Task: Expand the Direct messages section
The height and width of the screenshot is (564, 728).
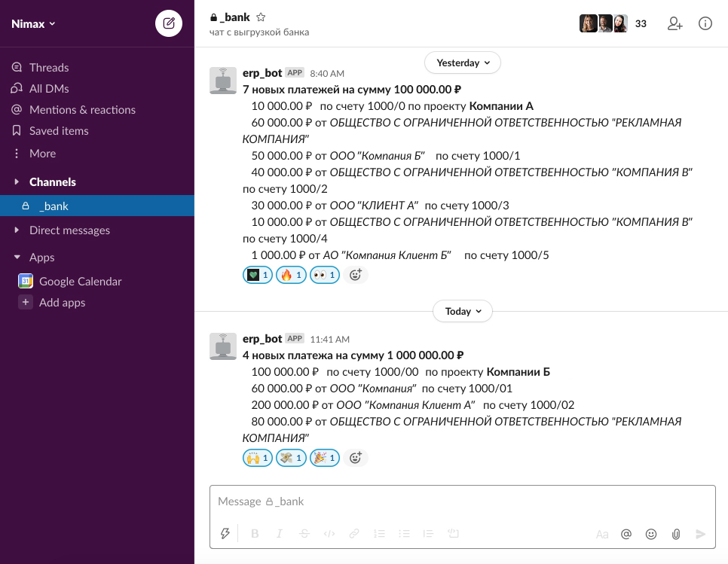Action: [x=17, y=230]
